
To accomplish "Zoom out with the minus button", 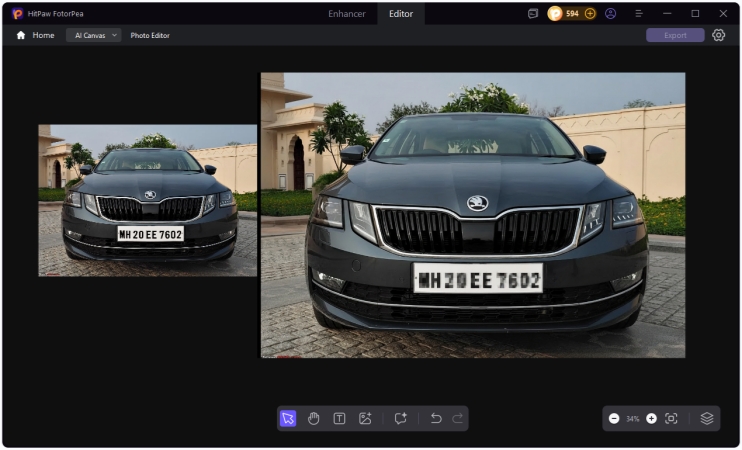I will tap(614, 418).
